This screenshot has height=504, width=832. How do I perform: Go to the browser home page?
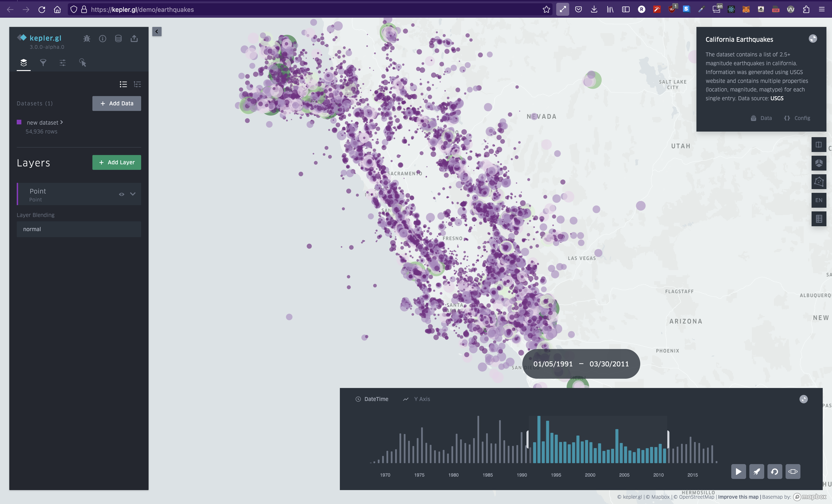point(57,10)
